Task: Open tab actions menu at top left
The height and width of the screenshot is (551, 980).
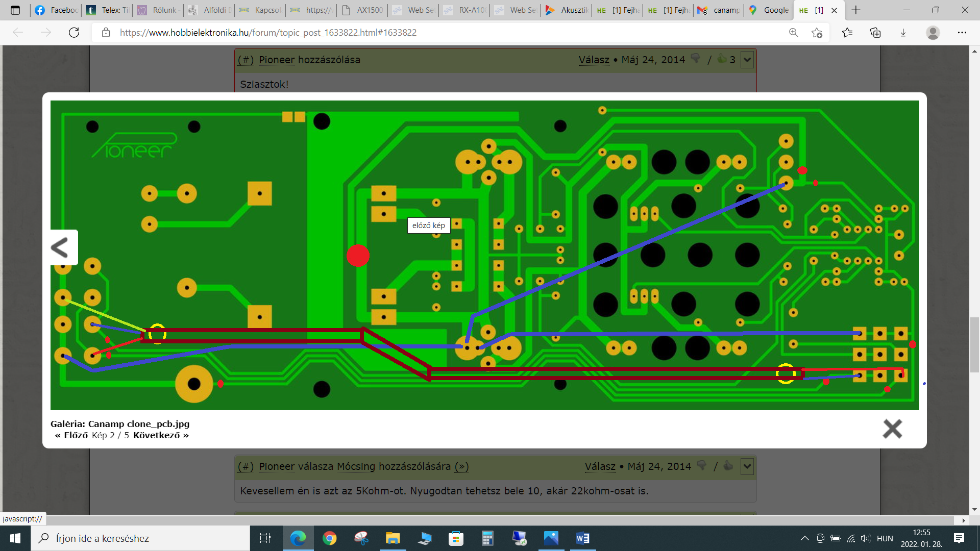Action: point(15,10)
